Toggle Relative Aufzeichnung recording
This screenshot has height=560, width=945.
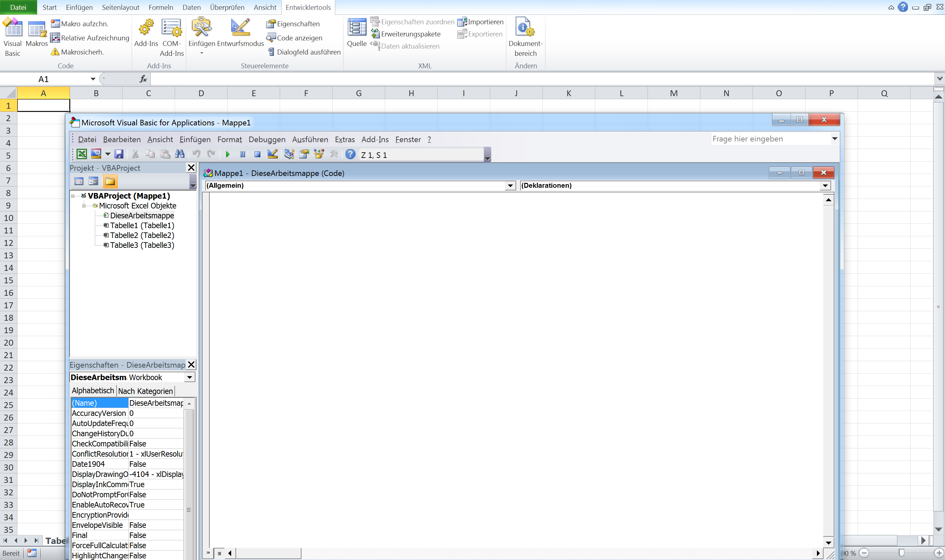pos(90,38)
